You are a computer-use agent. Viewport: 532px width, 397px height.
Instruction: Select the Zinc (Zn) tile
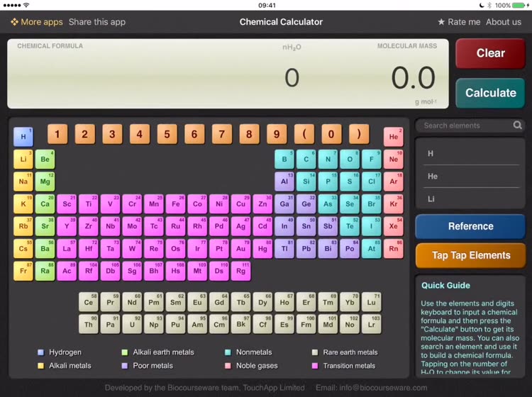(x=262, y=203)
